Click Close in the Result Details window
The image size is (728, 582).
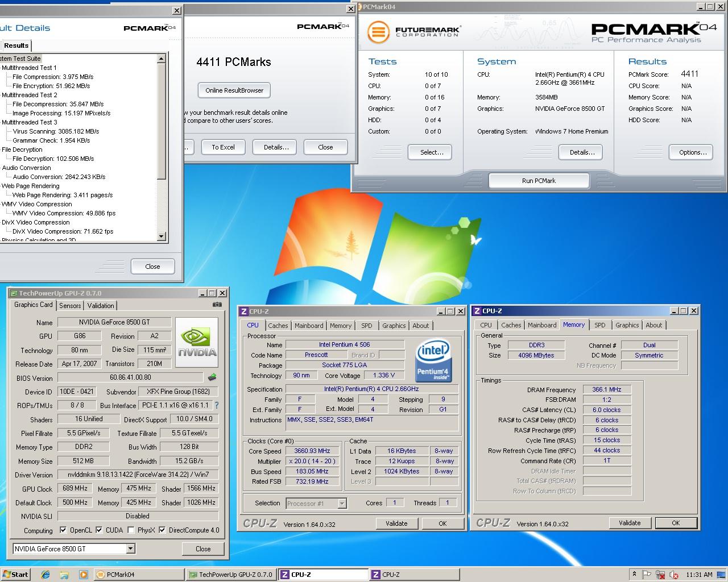pos(152,266)
